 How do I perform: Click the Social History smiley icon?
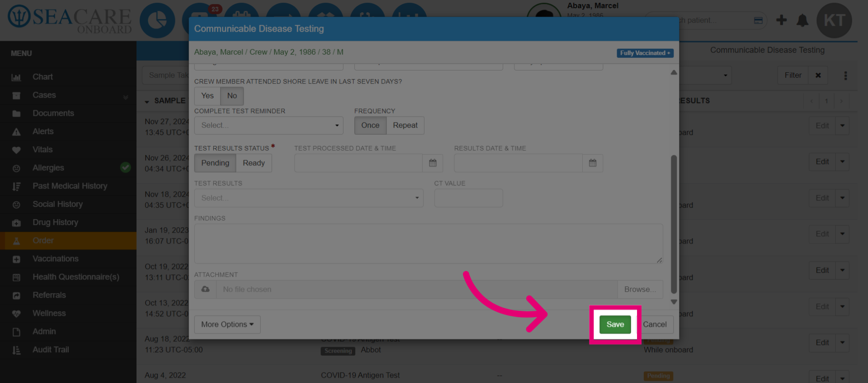coord(16,205)
